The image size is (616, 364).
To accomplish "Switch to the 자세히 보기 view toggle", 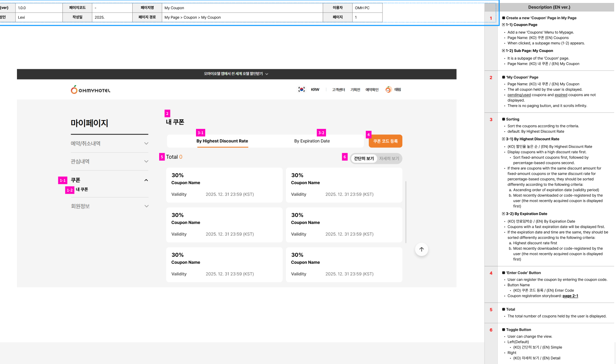I will (389, 158).
